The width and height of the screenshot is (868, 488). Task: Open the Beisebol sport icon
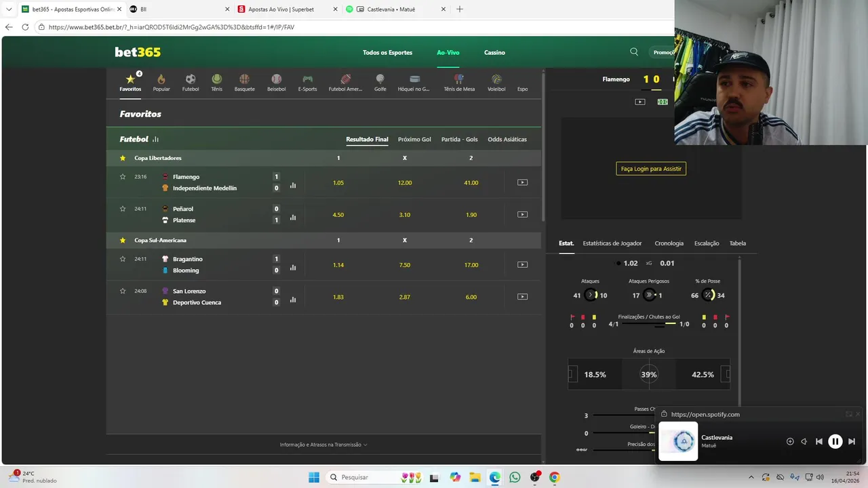276,83
